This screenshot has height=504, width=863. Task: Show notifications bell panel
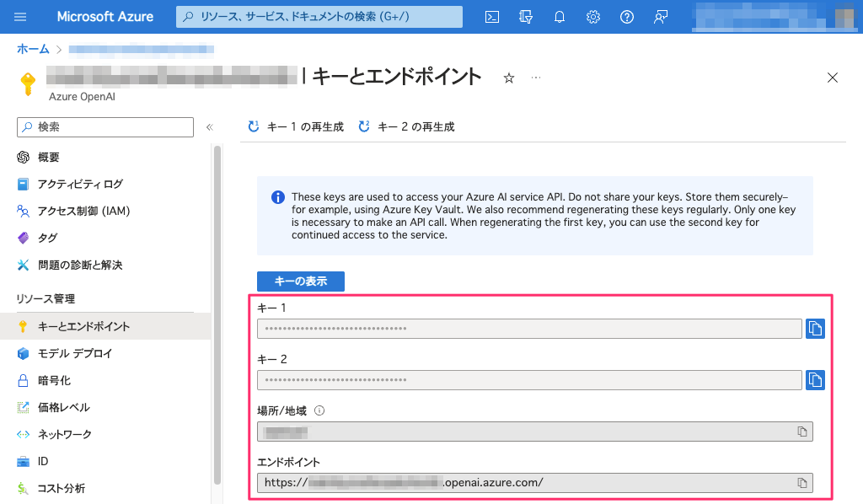tap(560, 17)
